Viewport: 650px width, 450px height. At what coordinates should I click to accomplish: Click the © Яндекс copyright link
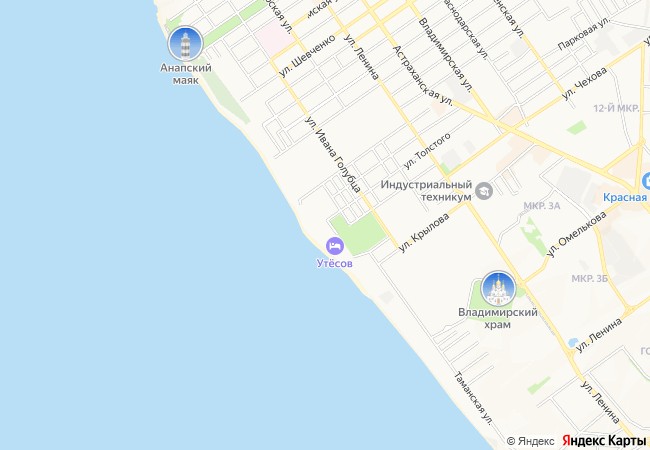click(530, 441)
